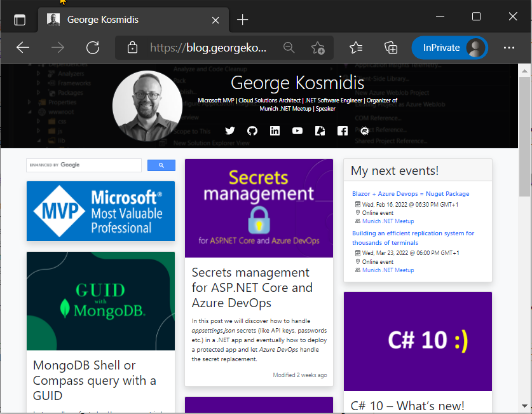Click the author profile photo

point(147,106)
